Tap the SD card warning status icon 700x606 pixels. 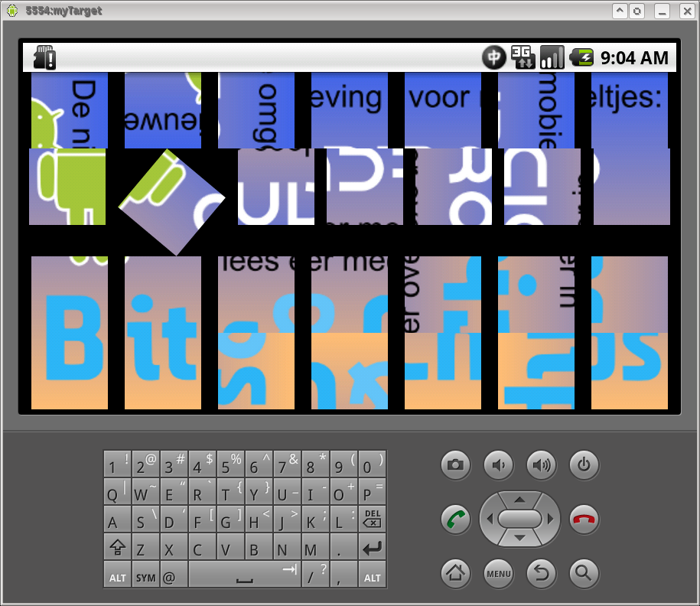pyautogui.click(x=44, y=57)
